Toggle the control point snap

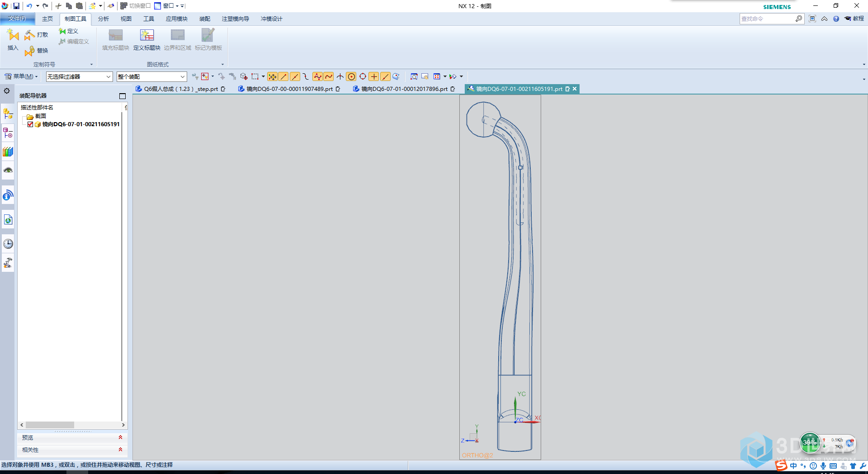click(306, 76)
